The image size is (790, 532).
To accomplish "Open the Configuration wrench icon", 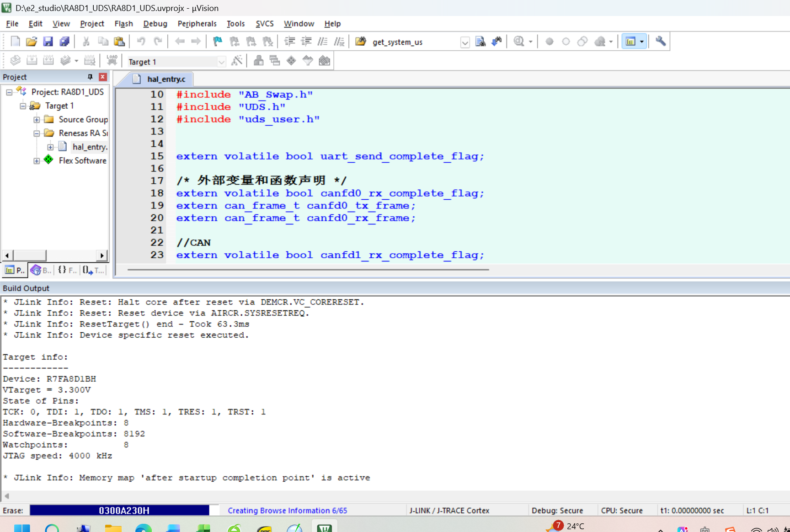I will 660,42.
